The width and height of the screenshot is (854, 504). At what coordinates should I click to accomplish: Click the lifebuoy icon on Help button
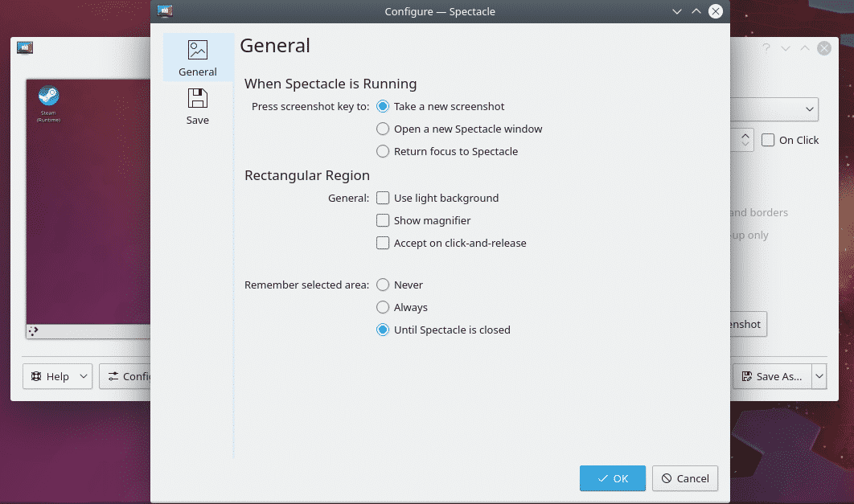[36, 377]
